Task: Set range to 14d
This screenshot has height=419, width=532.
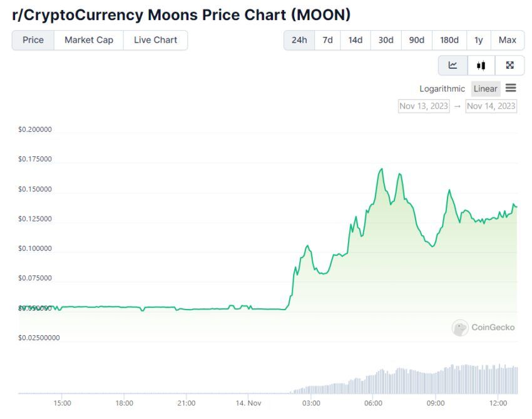Action: coord(356,40)
